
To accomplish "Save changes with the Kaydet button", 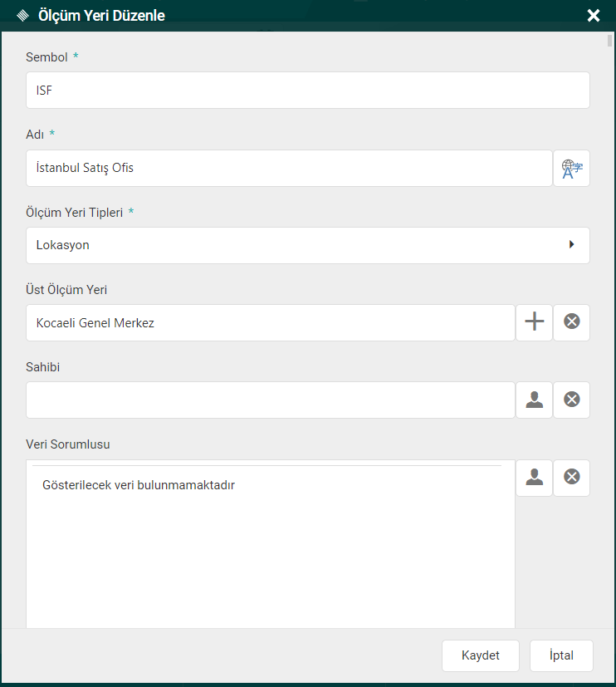I will coord(481,655).
